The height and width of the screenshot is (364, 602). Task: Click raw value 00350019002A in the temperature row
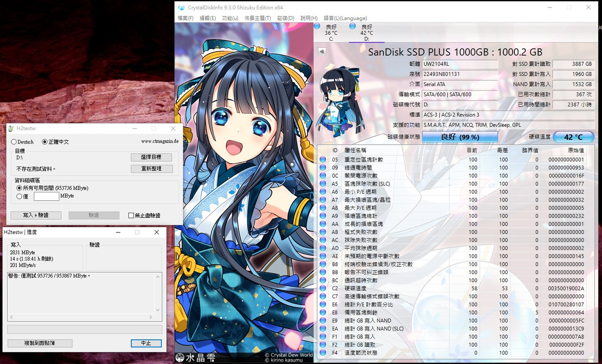(x=566, y=288)
